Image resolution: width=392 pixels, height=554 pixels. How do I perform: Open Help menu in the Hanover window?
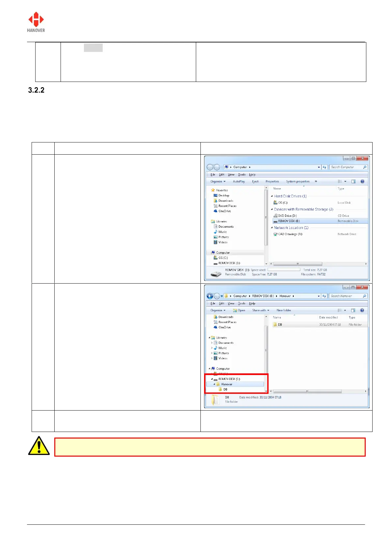[252, 303]
